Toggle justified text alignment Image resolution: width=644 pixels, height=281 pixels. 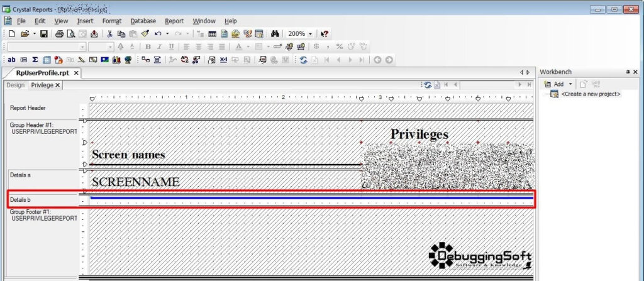click(x=222, y=47)
